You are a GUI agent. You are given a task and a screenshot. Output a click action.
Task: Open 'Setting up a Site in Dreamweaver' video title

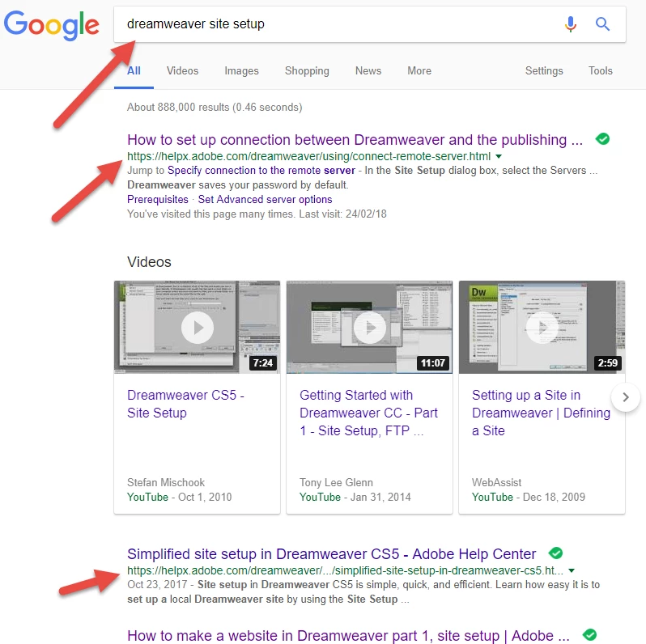click(541, 413)
